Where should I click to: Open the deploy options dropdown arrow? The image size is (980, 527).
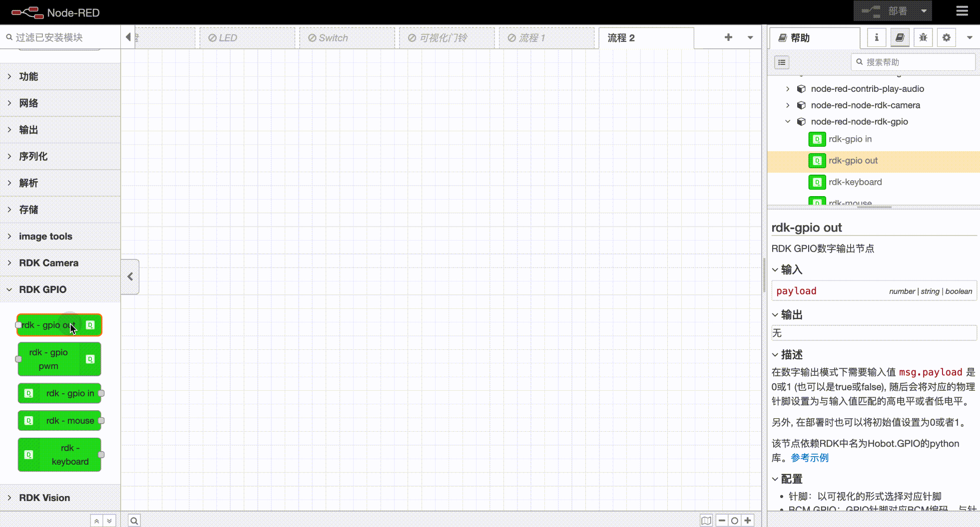pos(924,11)
